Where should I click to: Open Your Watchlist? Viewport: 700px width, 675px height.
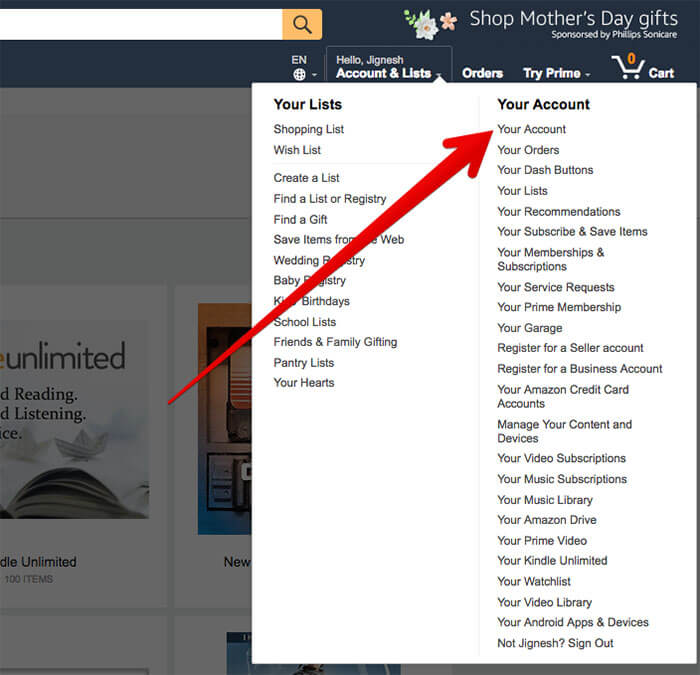point(534,582)
